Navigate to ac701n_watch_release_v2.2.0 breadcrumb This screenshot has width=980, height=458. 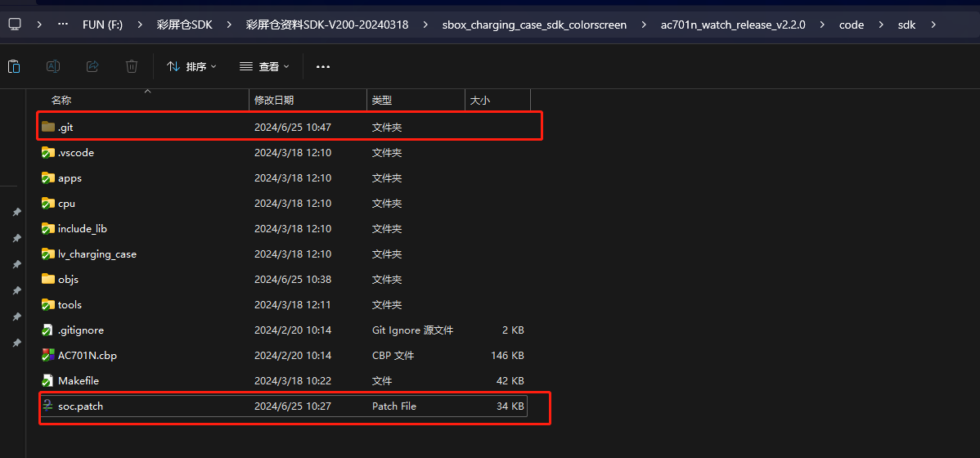(x=732, y=25)
